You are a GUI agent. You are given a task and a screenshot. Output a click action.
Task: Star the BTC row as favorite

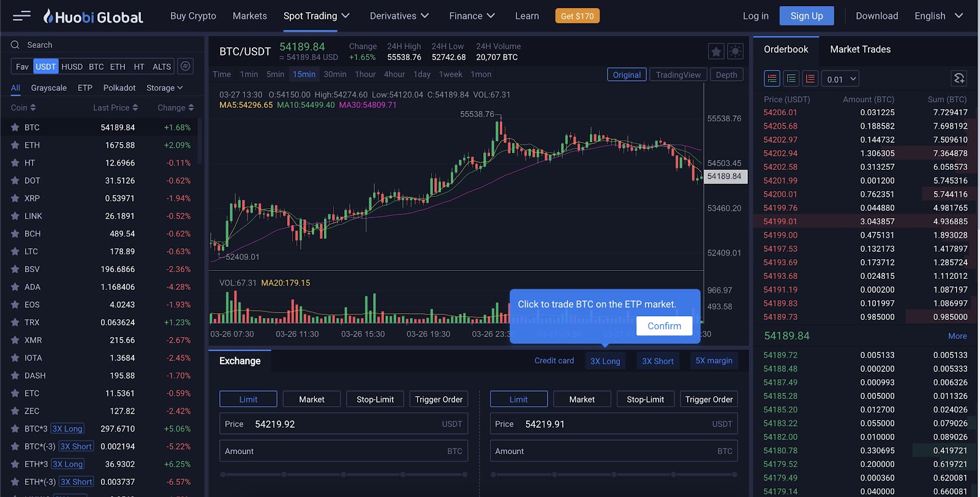pos(15,127)
